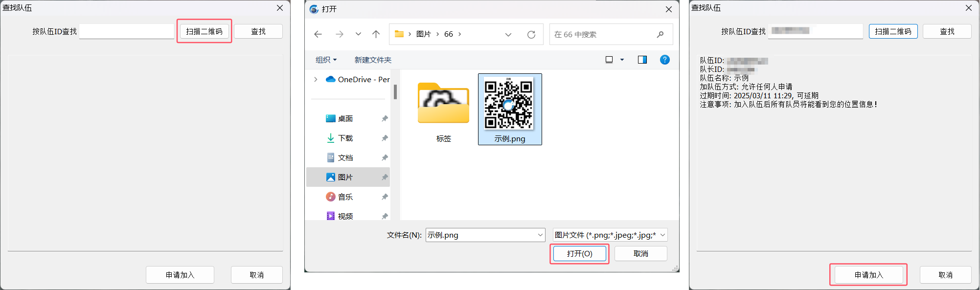
Task: Select 图片 in the navigation pane
Action: tap(348, 177)
